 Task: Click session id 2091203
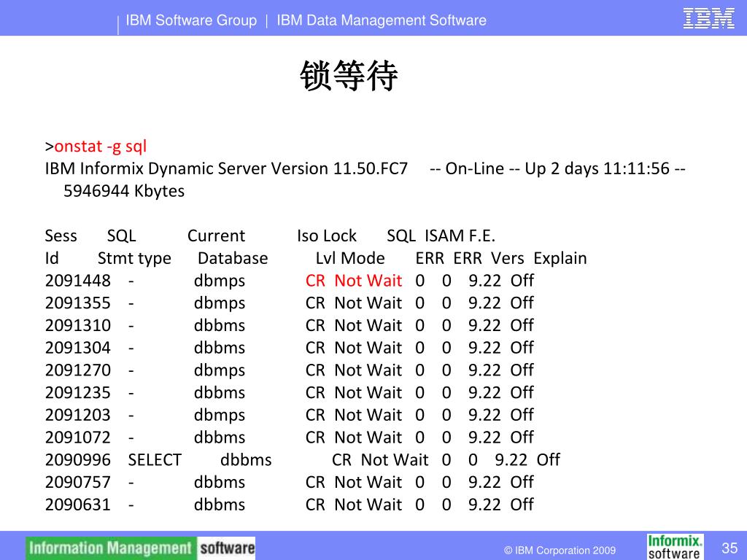click(77, 415)
